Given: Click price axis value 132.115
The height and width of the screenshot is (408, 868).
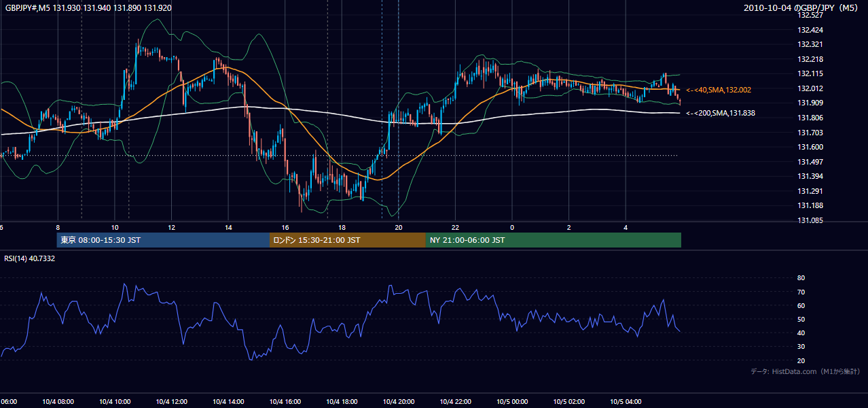Looking at the screenshot, I should pos(810,73).
